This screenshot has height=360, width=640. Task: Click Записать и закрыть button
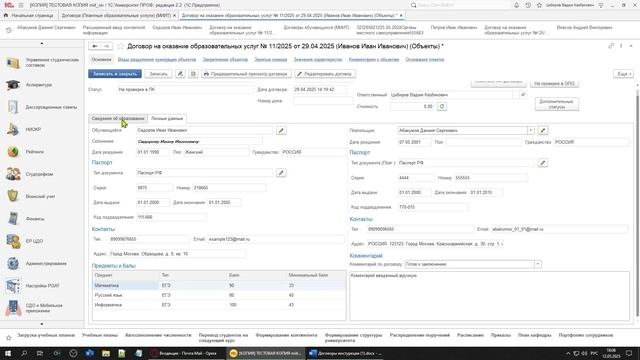click(x=115, y=74)
